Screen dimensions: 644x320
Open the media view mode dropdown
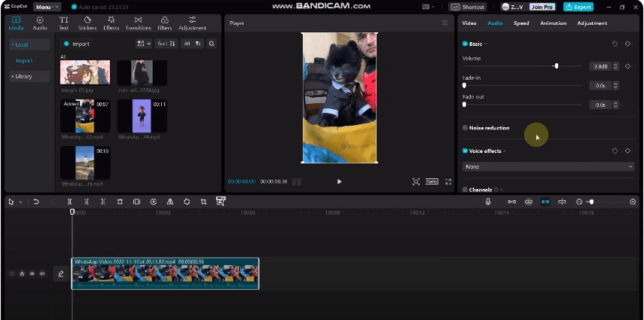coord(144,44)
